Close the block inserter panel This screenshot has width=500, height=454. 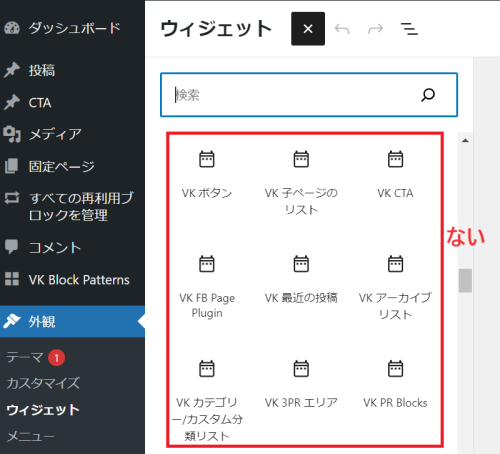click(308, 29)
